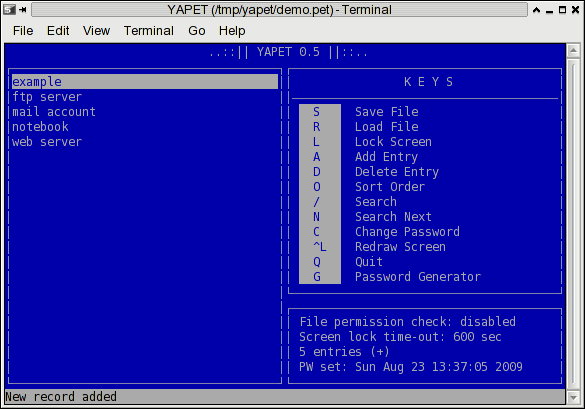Click the R key label
The image size is (585, 409).
[316, 127]
